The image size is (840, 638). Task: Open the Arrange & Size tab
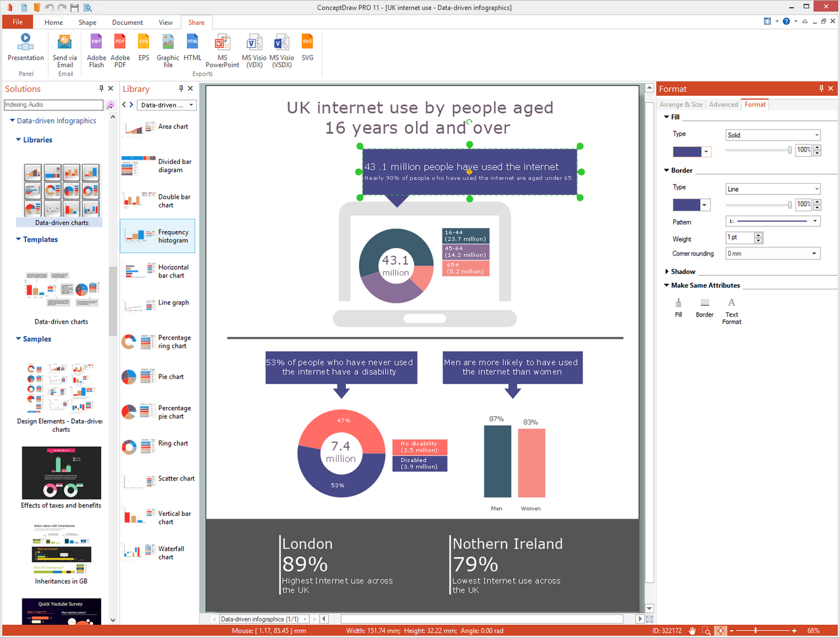coord(681,104)
